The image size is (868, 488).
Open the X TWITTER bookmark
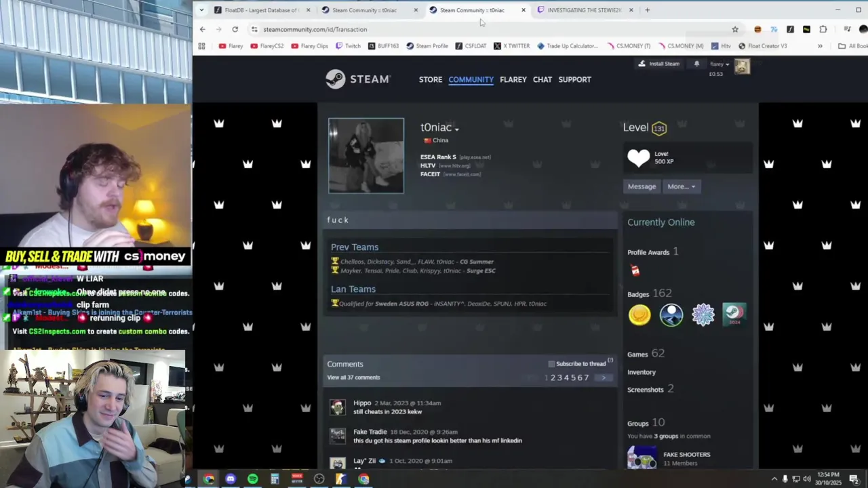click(512, 46)
